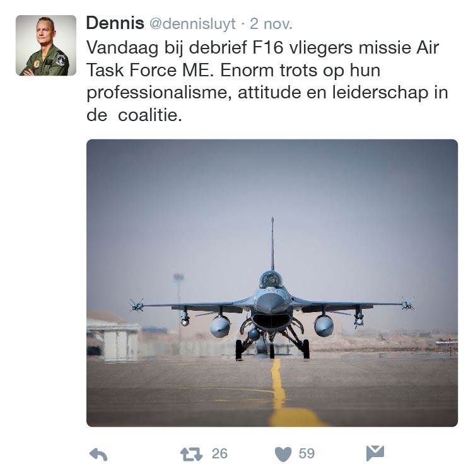The height and width of the screenshot is (476, 473).
Task: Click the jet's left wingtip missile
Action: (136, 305)
